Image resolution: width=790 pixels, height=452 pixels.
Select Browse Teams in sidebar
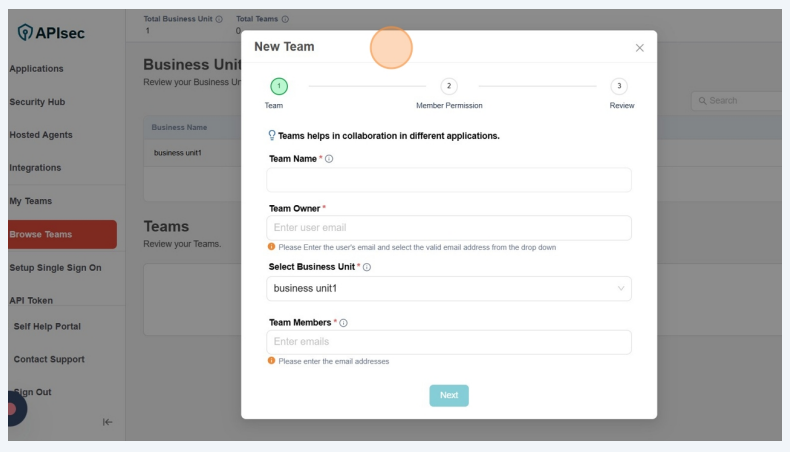click(x=41, y=235)
